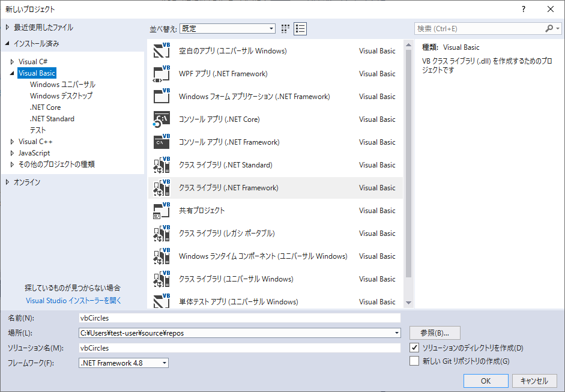
Task: Select 単体テスト アプリ (ユニバーサル Windows) name
Action: coord(238,301)
